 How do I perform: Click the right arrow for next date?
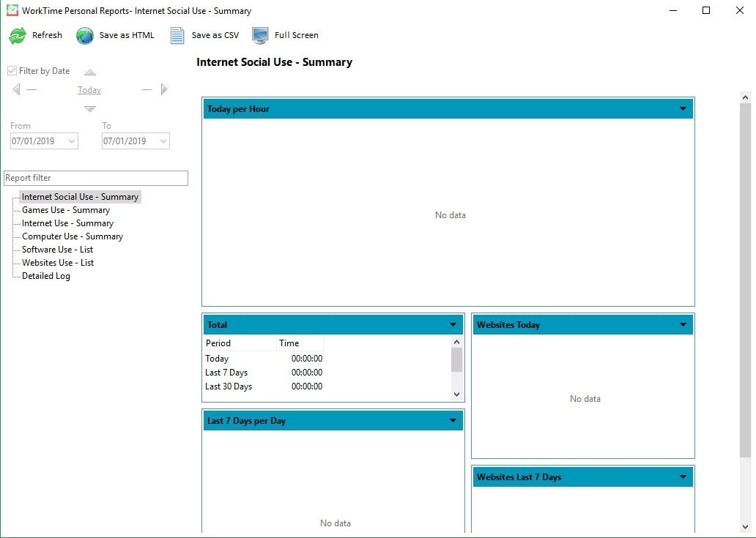tap(164, 89)
